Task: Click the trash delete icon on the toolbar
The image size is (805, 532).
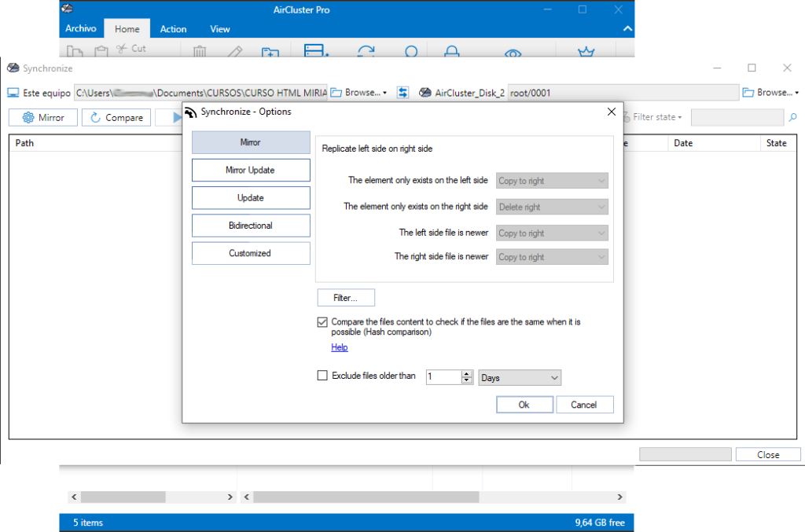Action: pos(199,50)
